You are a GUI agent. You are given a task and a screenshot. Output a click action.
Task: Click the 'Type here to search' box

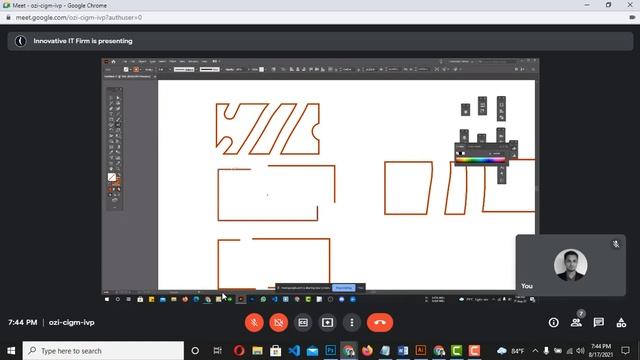pyautogui.click(x=103, y=351)
